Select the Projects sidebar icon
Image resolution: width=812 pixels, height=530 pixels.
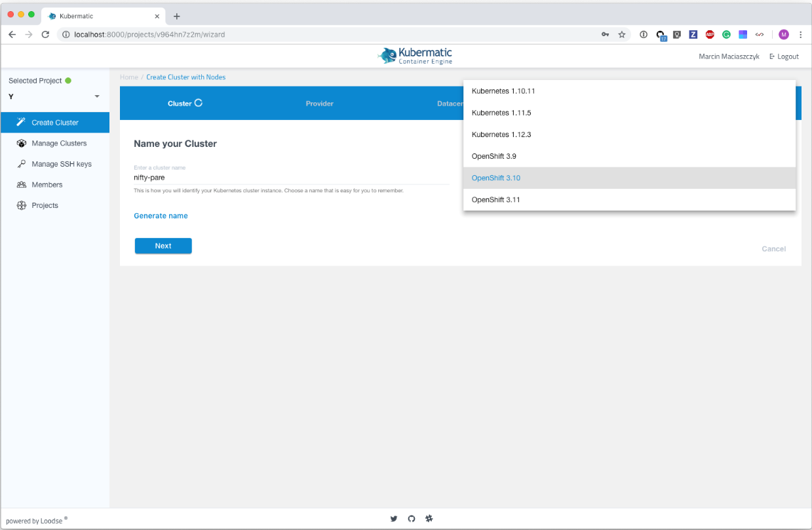click(22, 205)
